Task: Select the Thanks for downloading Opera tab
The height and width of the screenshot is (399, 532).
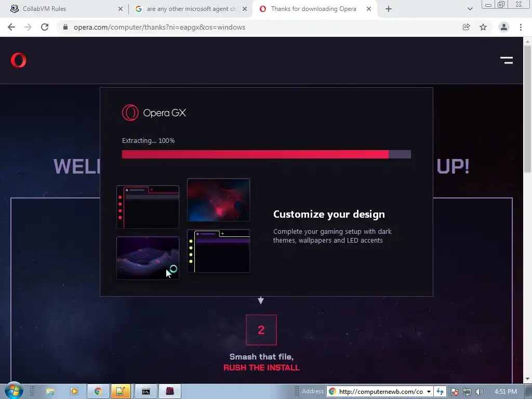Action: click(x=313, y=9)
